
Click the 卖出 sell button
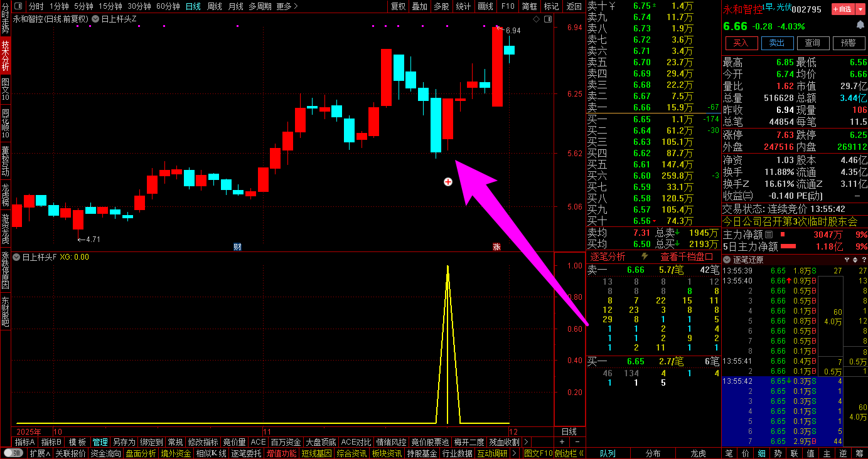point(777,43)
